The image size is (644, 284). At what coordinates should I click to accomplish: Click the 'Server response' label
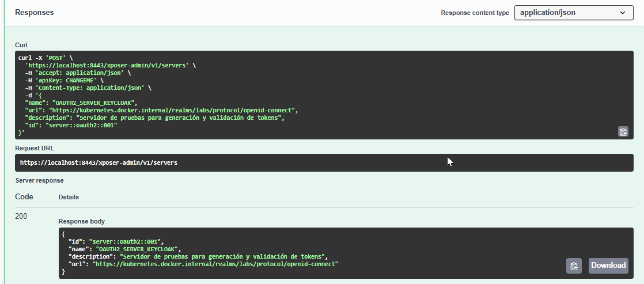pyautogui.click(x=39, y=180)
